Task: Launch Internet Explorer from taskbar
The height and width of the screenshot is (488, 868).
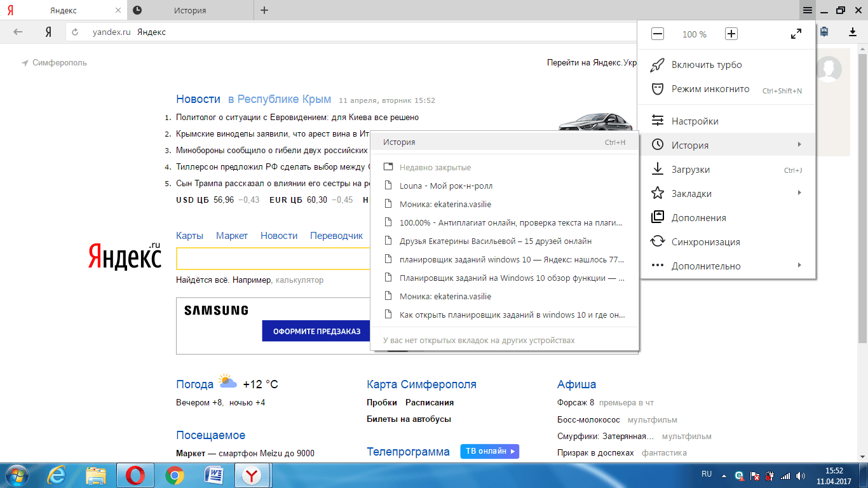Action: tap(56, 475)
